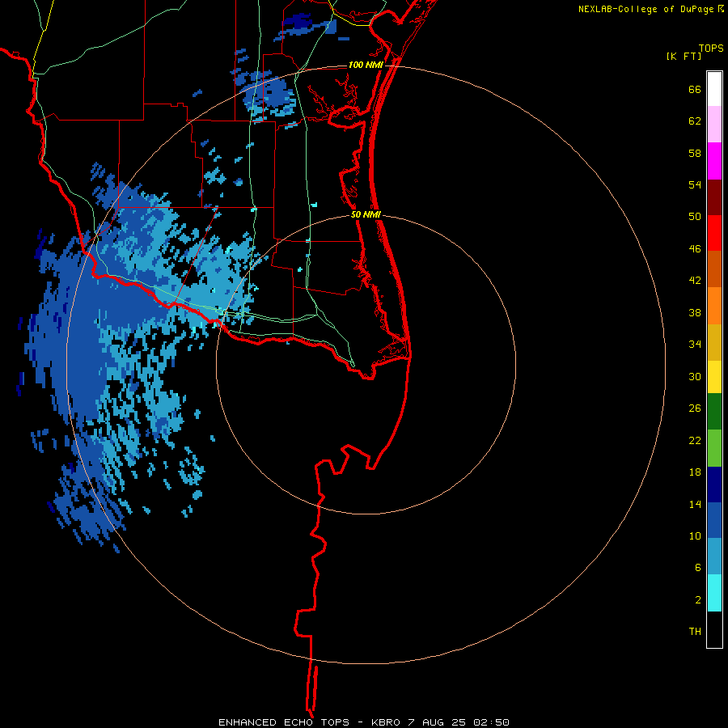Click the legend value 2
The height and width of the screenshot is (728, 728).
pyautogui.click(x=698, y=600)
